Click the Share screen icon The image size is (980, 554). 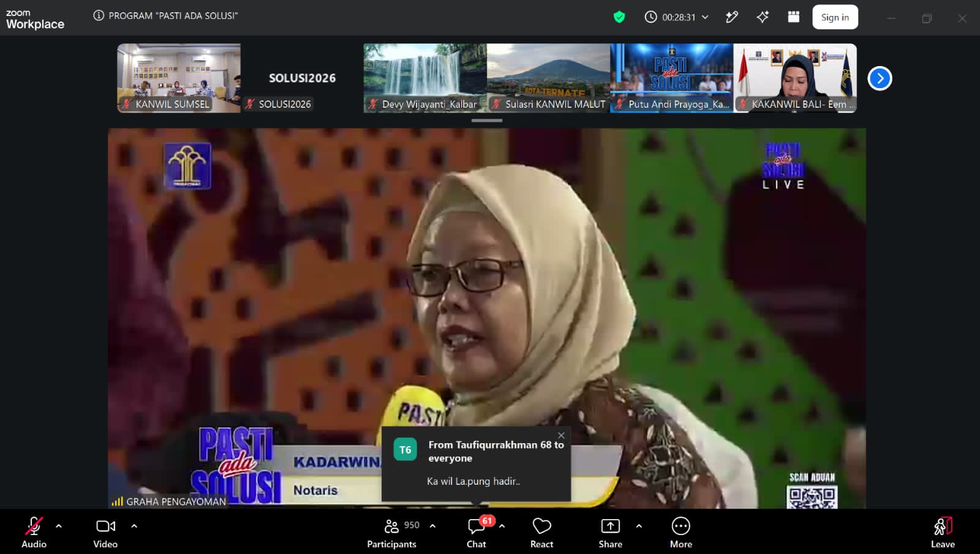[611, 526]
